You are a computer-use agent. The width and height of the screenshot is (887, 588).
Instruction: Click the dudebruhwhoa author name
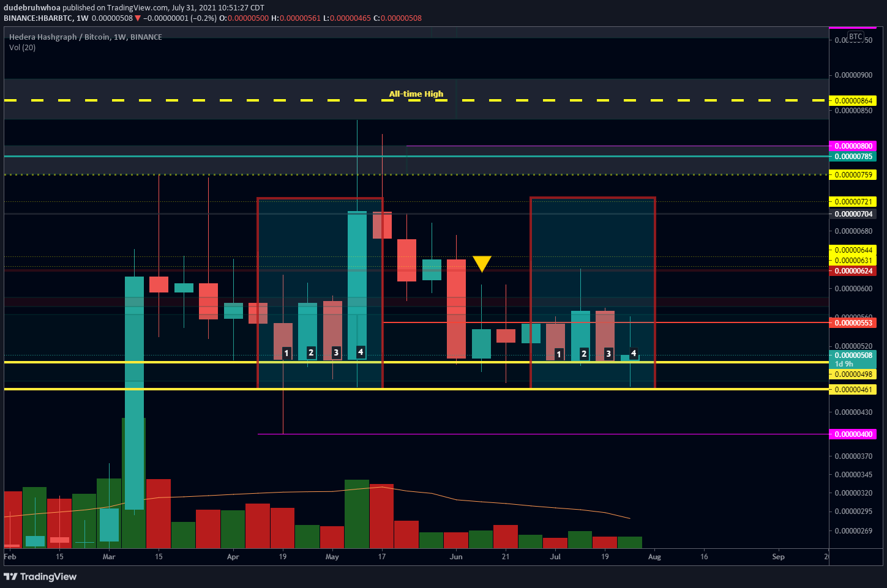(32, 8)
